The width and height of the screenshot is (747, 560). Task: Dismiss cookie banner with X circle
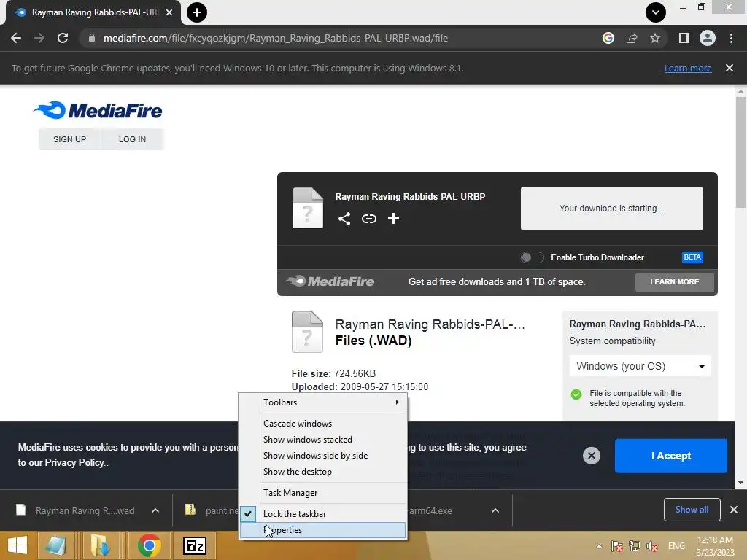pos(591,456)
